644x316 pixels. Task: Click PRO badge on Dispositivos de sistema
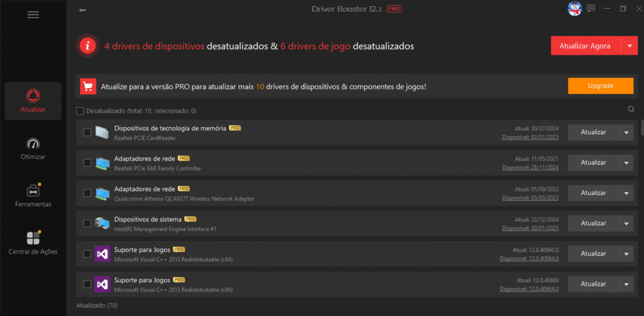191,219
